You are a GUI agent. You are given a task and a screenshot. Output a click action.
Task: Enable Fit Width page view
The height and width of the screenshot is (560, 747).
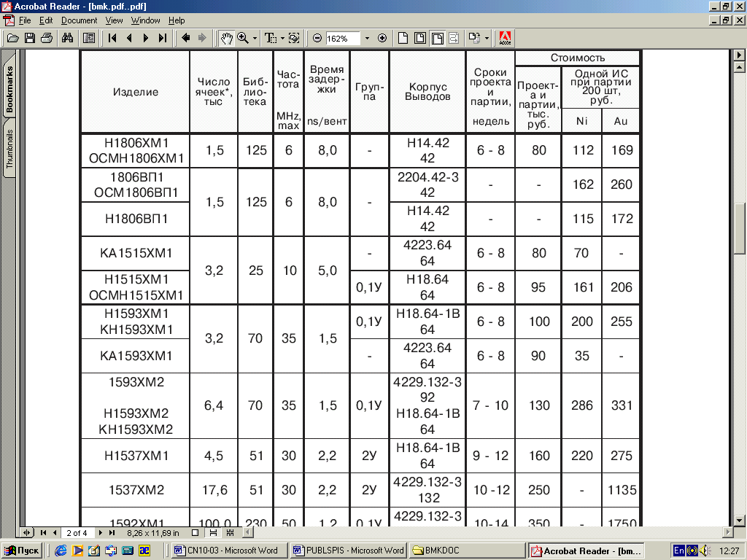click(x=437, y=38)
